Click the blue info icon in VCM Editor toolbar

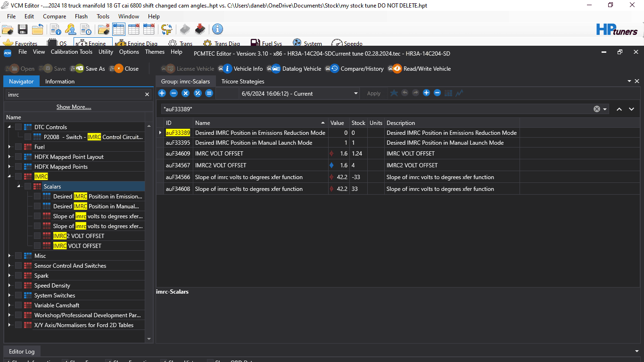pos(217,29)
